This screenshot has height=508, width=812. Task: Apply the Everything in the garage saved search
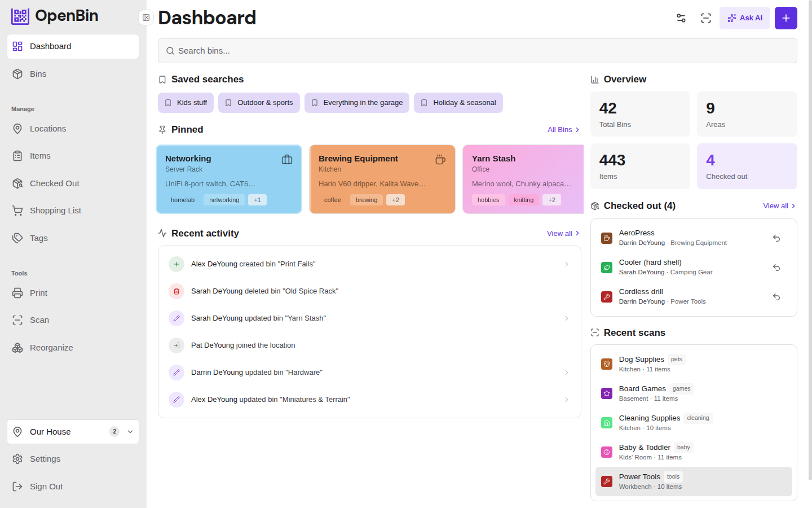click(357, 103)
